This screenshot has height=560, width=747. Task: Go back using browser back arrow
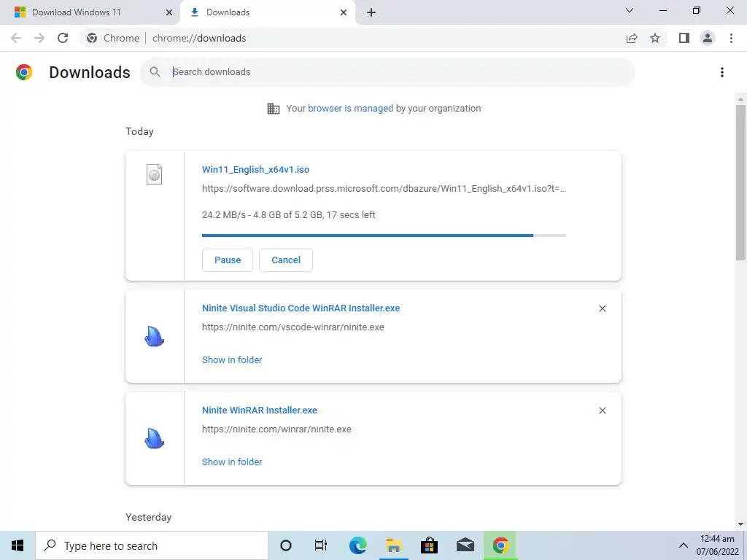click(x=16, y=38)
